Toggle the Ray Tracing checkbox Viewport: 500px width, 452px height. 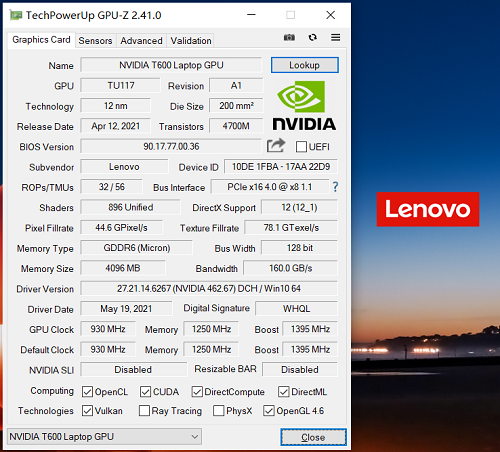(144, 411)
